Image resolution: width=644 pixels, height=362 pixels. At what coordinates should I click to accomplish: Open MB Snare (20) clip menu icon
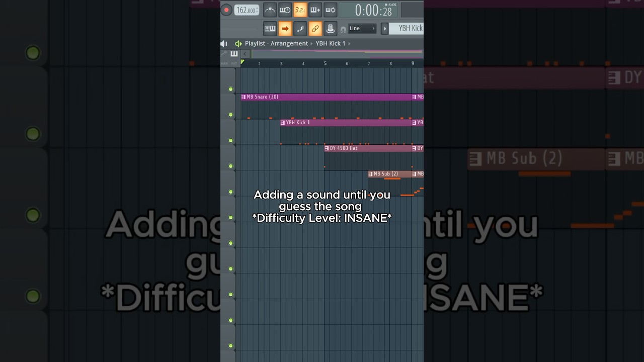point(244,97)
